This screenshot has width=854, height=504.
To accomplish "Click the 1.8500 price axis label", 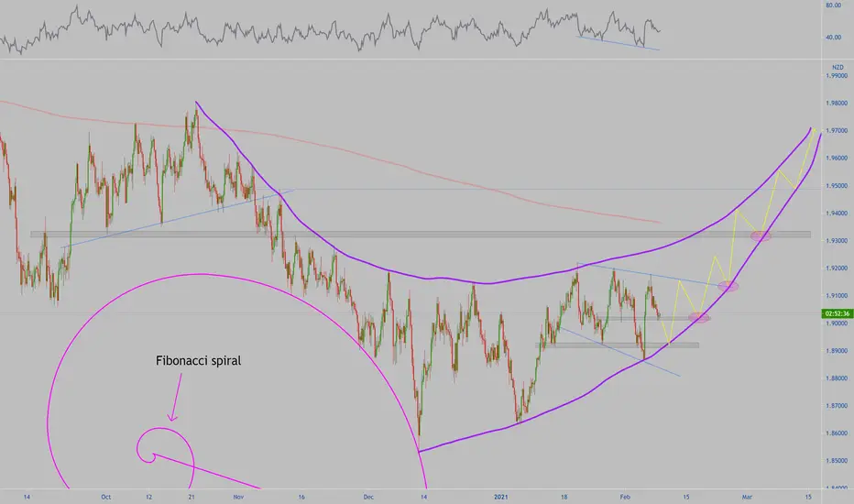I will 837,461.
